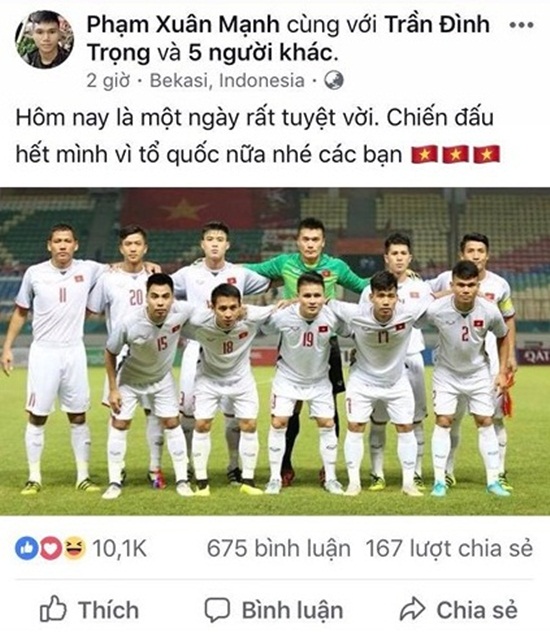This screenshot has width=550, height=632.
Task: Open Phạm Xuân Mạnh profile picture
Action: (44, 39)
